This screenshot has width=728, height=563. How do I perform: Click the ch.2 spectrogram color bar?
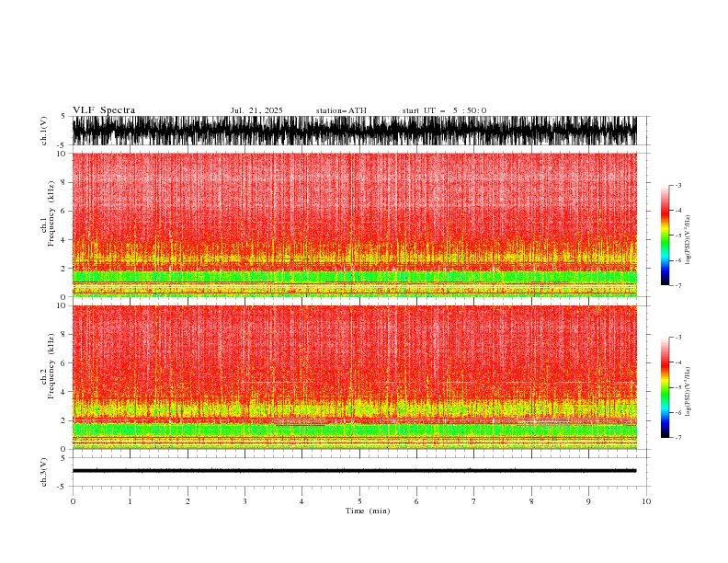click(x=665, y=387)
